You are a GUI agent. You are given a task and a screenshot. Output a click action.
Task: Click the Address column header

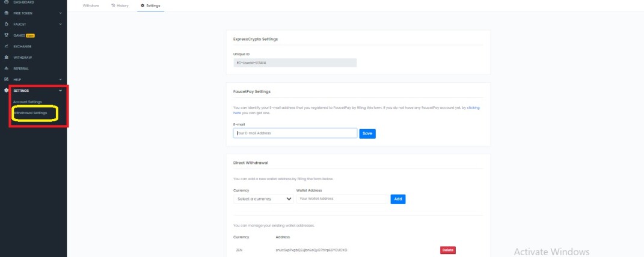[283, 237]
